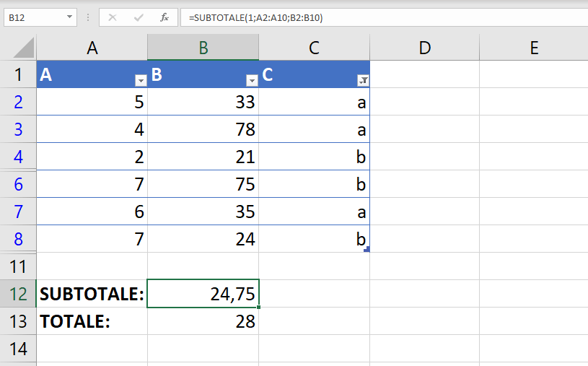Click the table resize handle at row 8

tap(367, 249)
